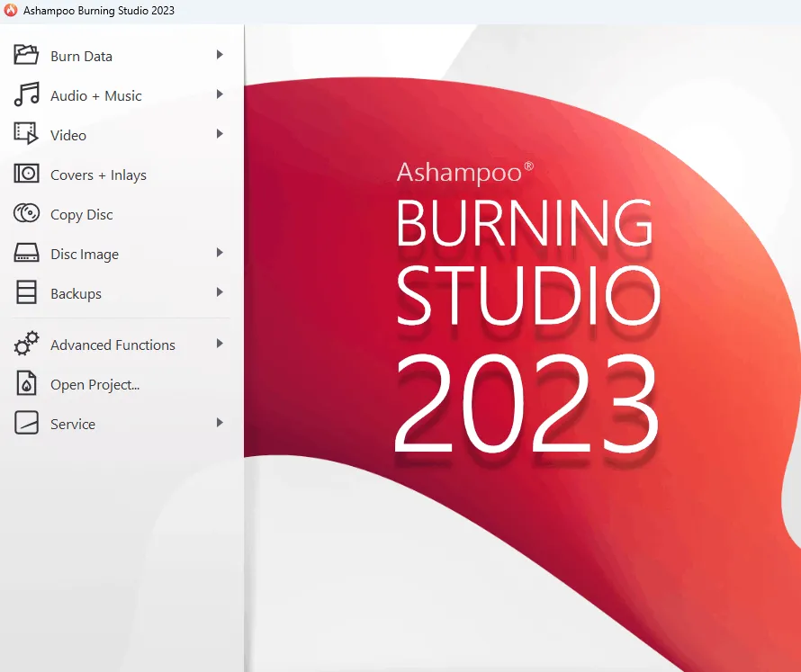Image resolution: width=801 pixels, height=672 pixels.
Task: Open the Video submenu arrow
Action: [x=220, y=134]
